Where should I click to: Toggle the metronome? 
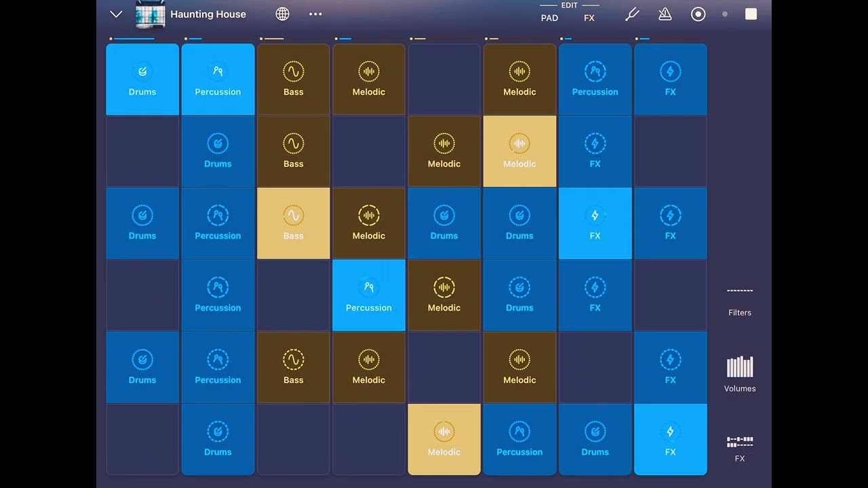(665, 14)
